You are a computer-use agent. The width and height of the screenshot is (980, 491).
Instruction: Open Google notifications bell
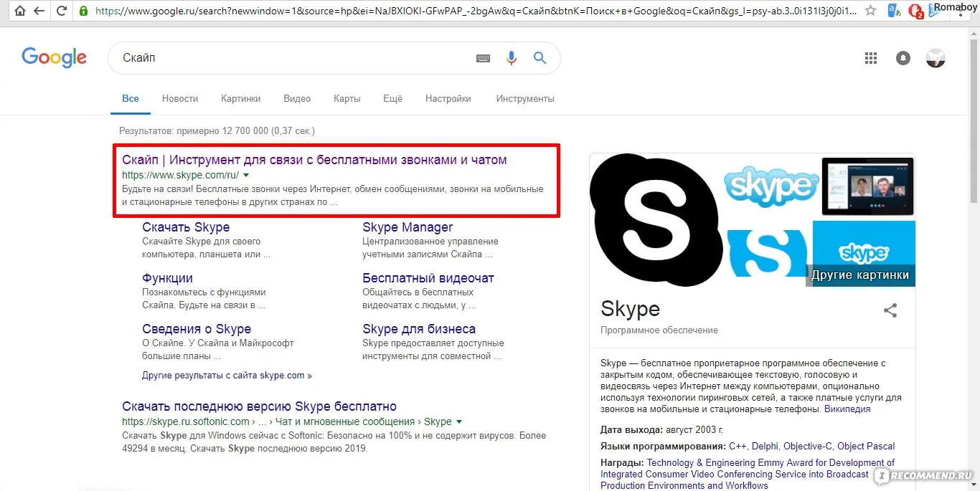[x=903, y=59]
